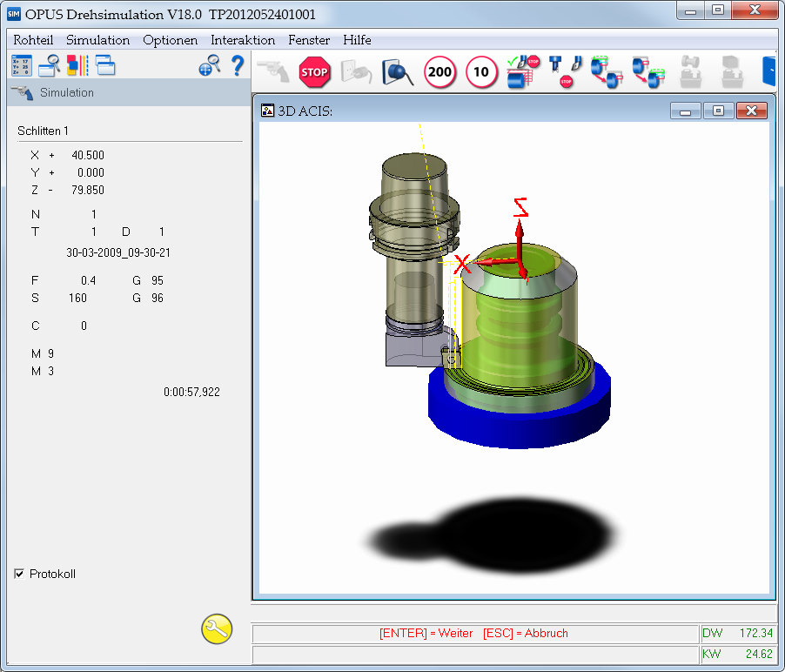Open the Rohteil menu
The image size is (785, 672).
[x=33, y=40]
